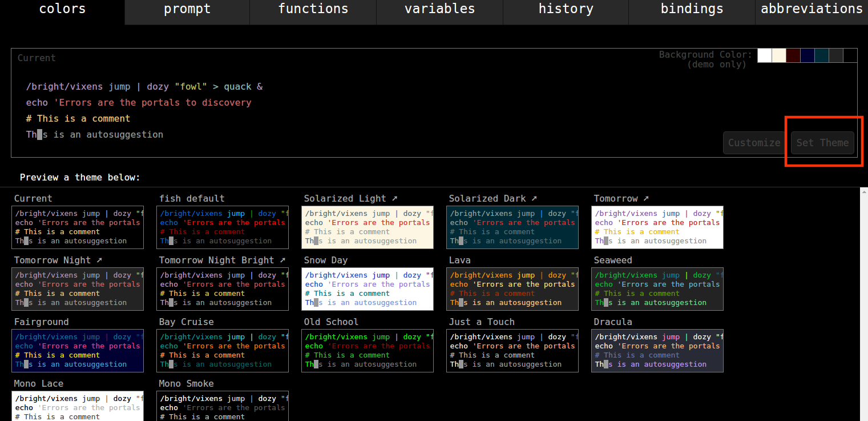868x421 pixels.
Task: Preview the Tomorrow theme box
Action: click(657, 227)
